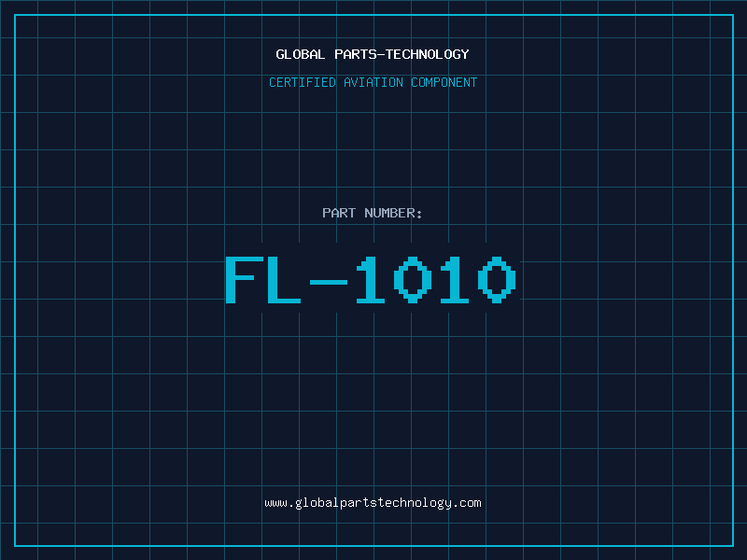Screen dimensions: 747x560
Task: Open the www.globalpartstechnology.com link
Action: (x=373, y=503)
